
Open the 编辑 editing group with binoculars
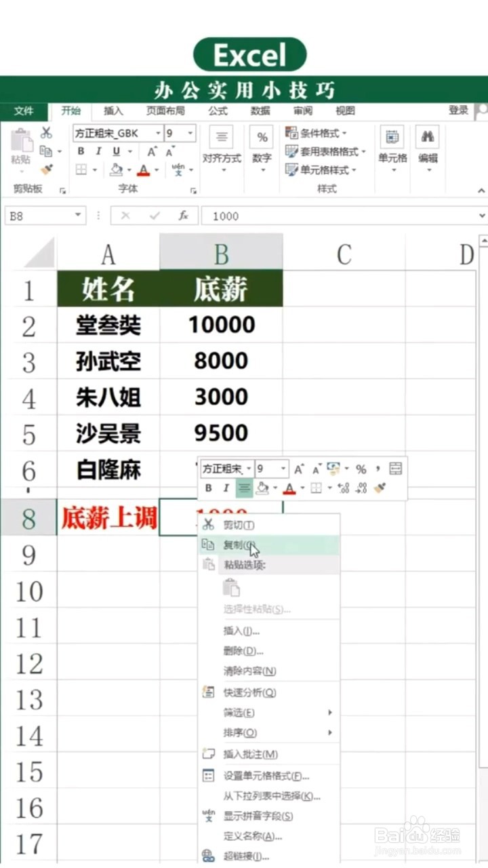tap(428, 148)
